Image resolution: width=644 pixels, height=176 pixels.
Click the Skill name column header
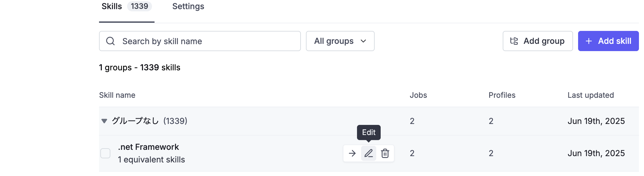coord(117,95)
